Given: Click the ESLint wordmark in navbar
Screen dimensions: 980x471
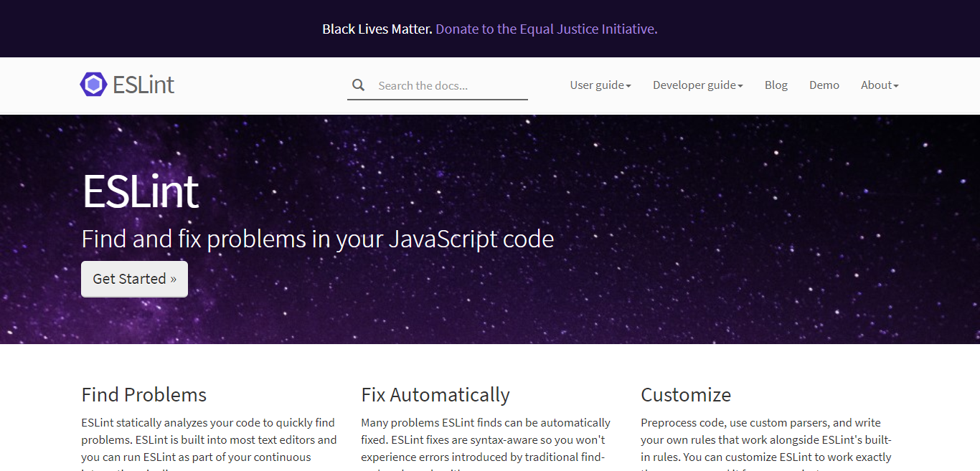Looking at the screenshot, I should pyautogui.click(x=143, y=85).
